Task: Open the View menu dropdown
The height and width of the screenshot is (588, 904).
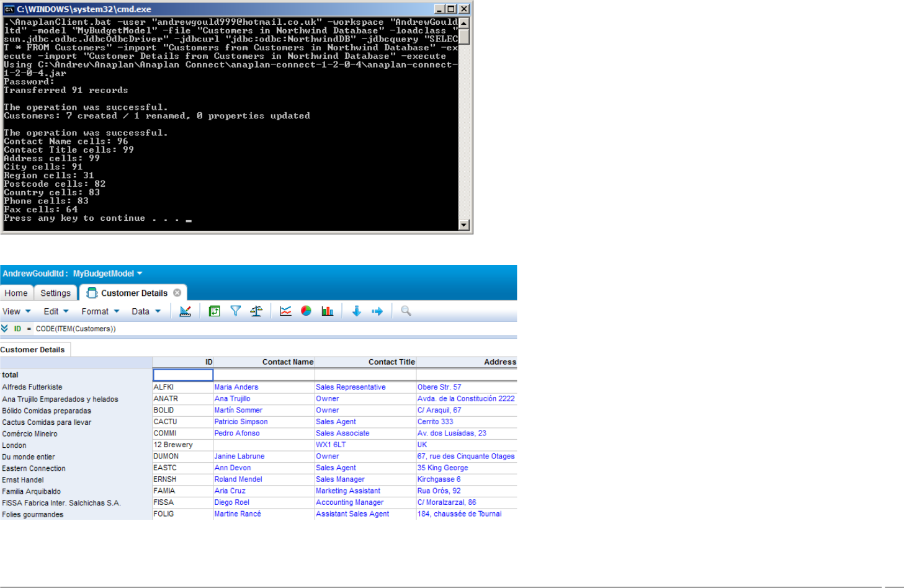Action: (x=17, y=311)
